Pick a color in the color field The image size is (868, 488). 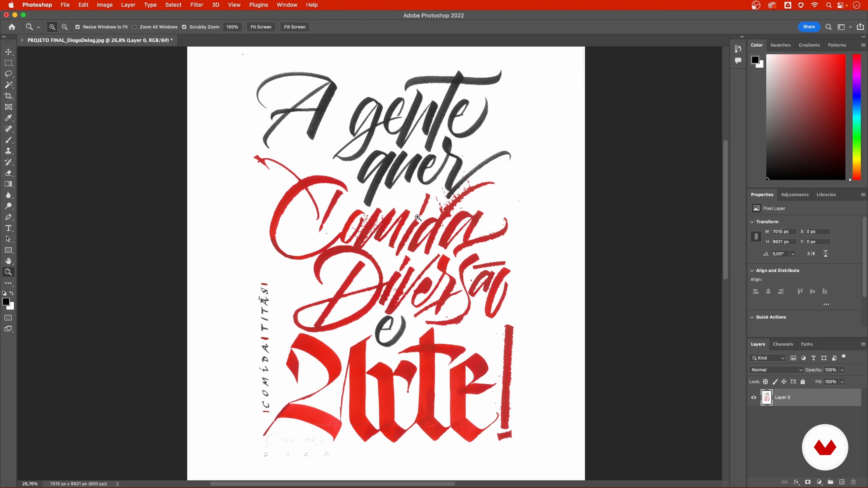[x=806, y=117]
